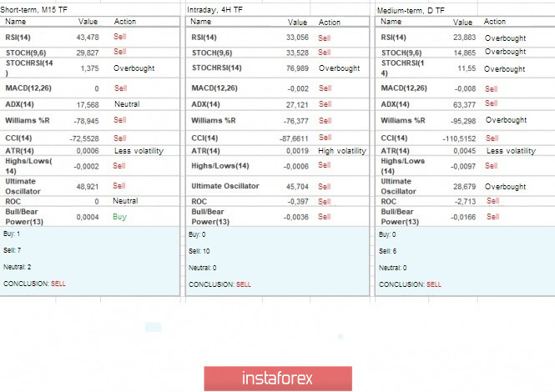Image resolution: width=555 pixels, height=392 pixels.
Task: Click ATR(14) value 0,0006
Action: tap(88, 151)
